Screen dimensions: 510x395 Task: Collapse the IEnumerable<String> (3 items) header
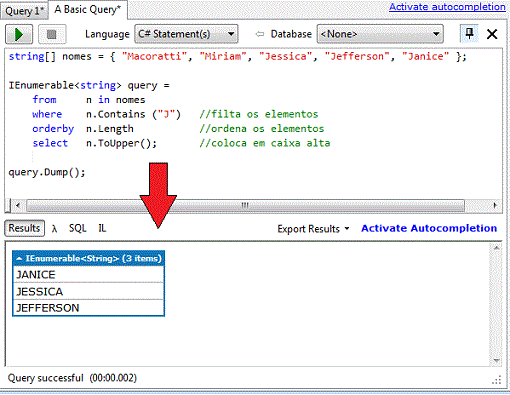(x=88, y=258)
